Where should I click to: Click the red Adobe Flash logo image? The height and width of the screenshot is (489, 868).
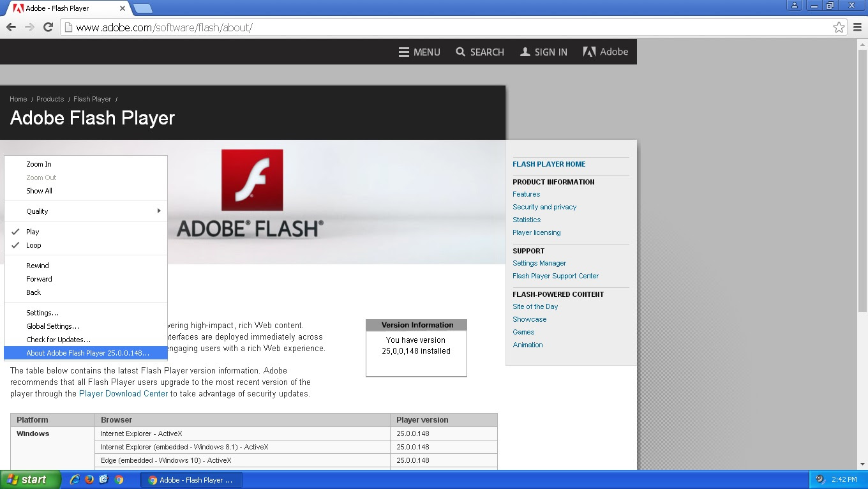(x=252, y=180)
